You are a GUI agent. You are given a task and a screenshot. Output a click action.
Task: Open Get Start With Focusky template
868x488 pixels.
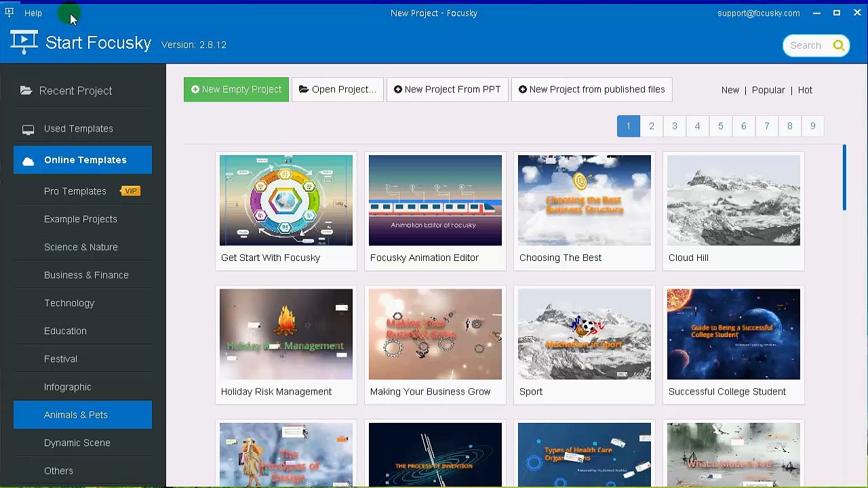286,211
